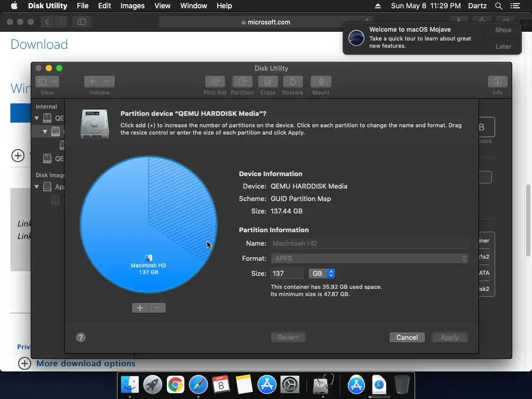Image resolution: width=532 pixels, height=399 pixels.
Task: Click the partition Name field
Action: [369, 243]
